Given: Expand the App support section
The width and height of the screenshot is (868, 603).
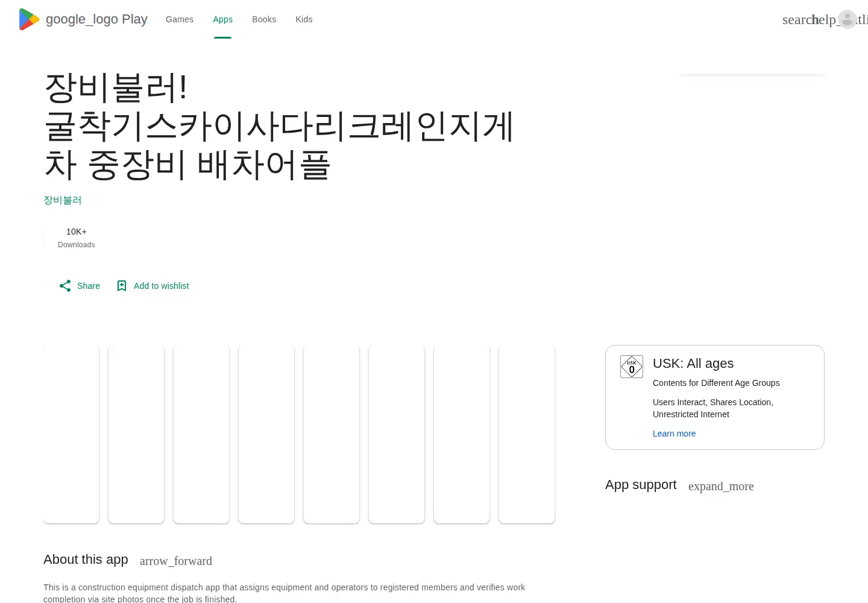Looking at the screenshot, I should pos(721,486).
